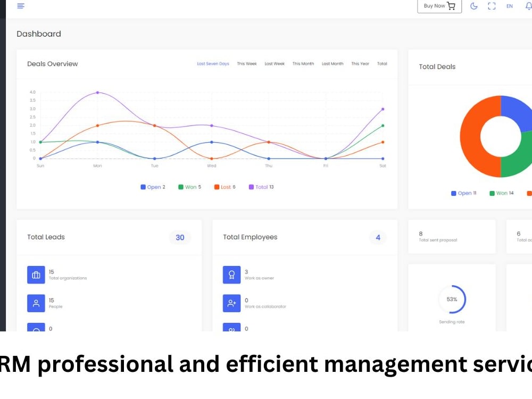Screen dimensions: 532x399
Task: Open the EN language selector
Action: click(x=509, y=6)
